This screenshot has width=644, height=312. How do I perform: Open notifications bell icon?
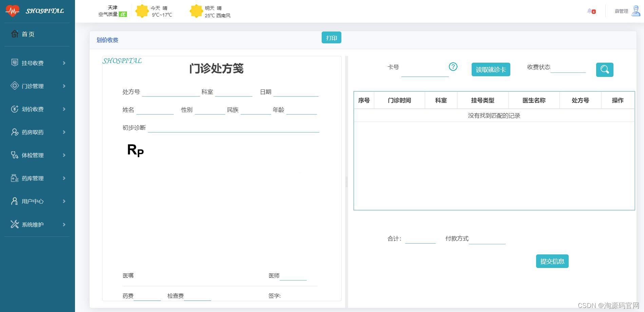[590, 11]
